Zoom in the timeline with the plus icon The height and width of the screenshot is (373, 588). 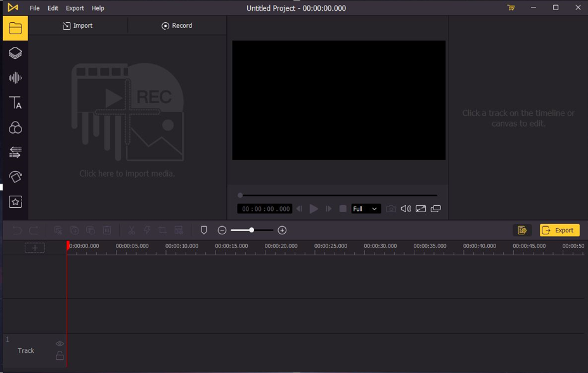[282, 230]
